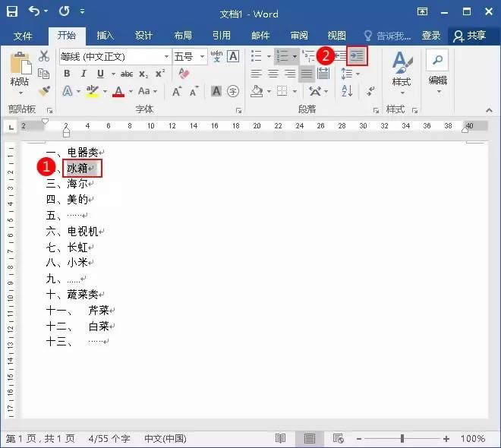Click the Clear Formatting eraser icon
Image resolution: width=501 pixels, height=448 pixels.
[183, 74]
